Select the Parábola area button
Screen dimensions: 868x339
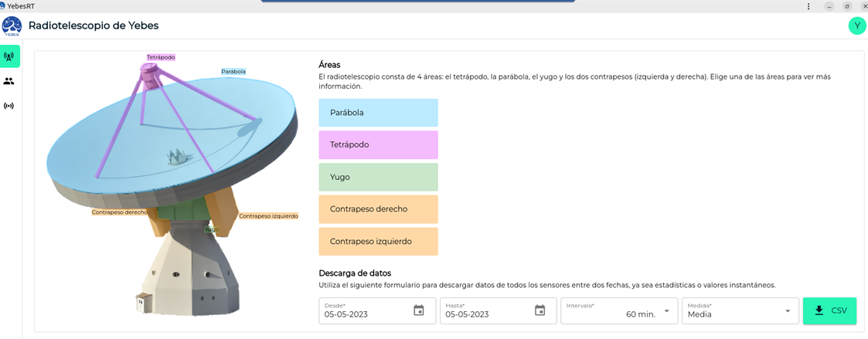coord(378,113)
